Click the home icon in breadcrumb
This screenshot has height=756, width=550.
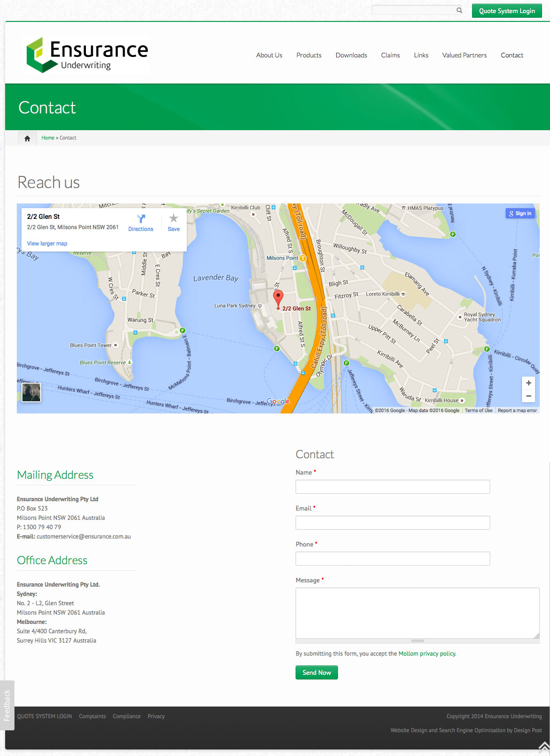[27, 138]
